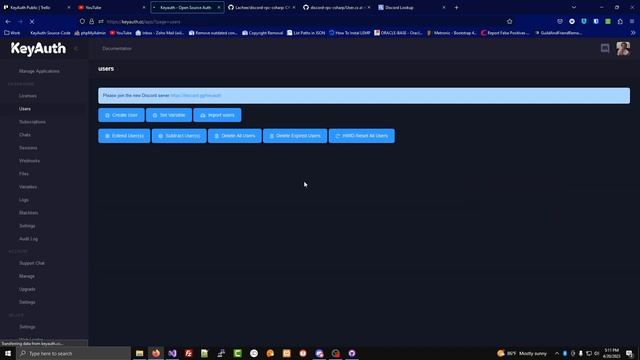
Task: Click the Firefox taskbar icon
Action: point(156,353)
